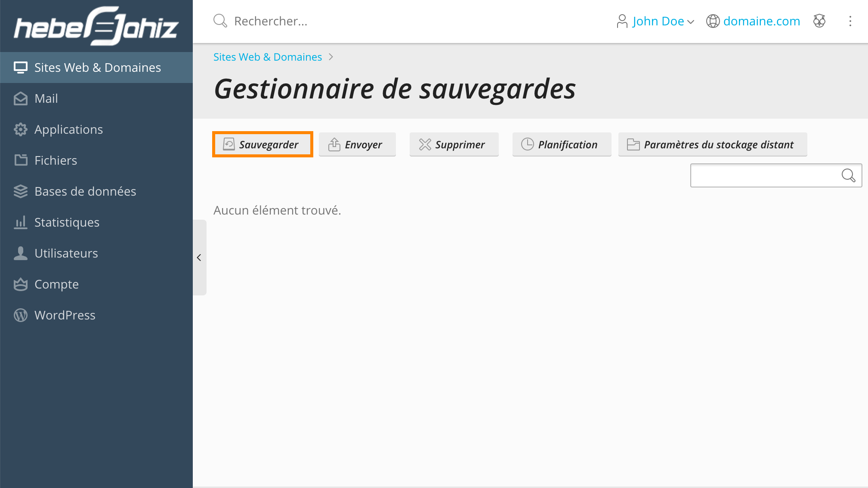
Task: Click the Supprimer delete button
Action: 454,144
